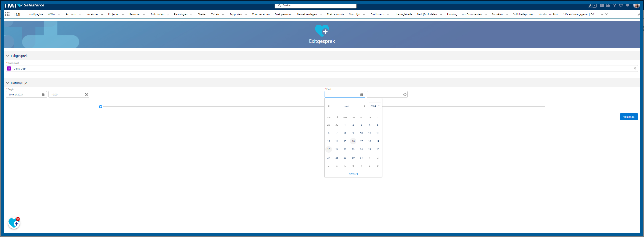The width and height of the screenshot is (644, 237).
Task: Click the favorites star icon
Action: 590,5
